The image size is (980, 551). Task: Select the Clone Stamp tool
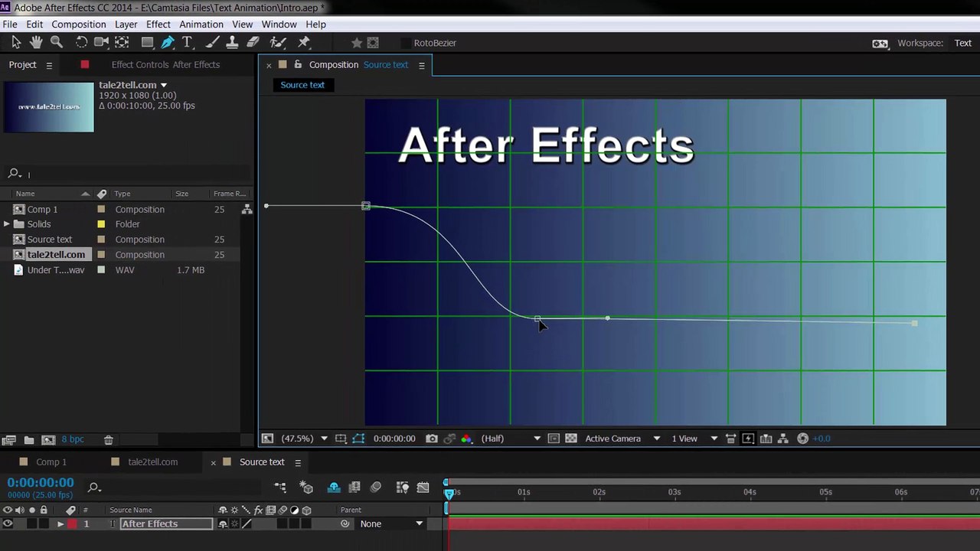232,43
